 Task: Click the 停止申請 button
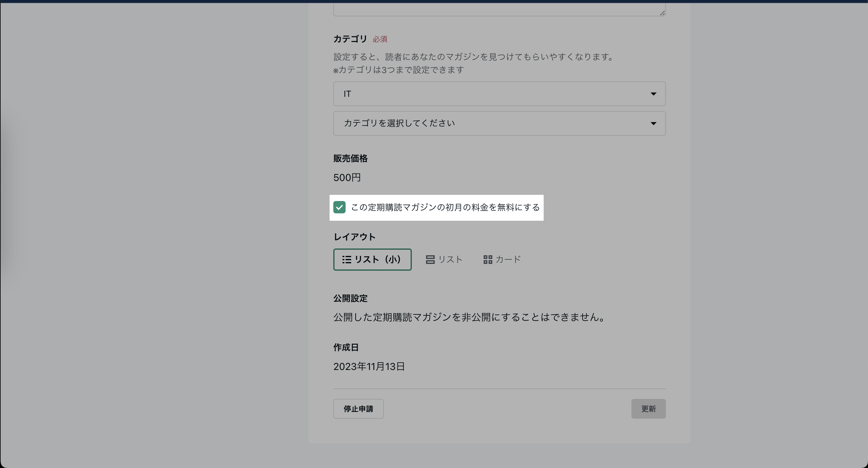point(358,409)
